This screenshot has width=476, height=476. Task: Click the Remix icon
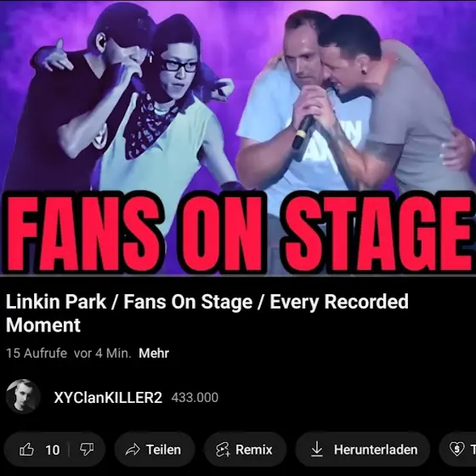pos(223,450)
